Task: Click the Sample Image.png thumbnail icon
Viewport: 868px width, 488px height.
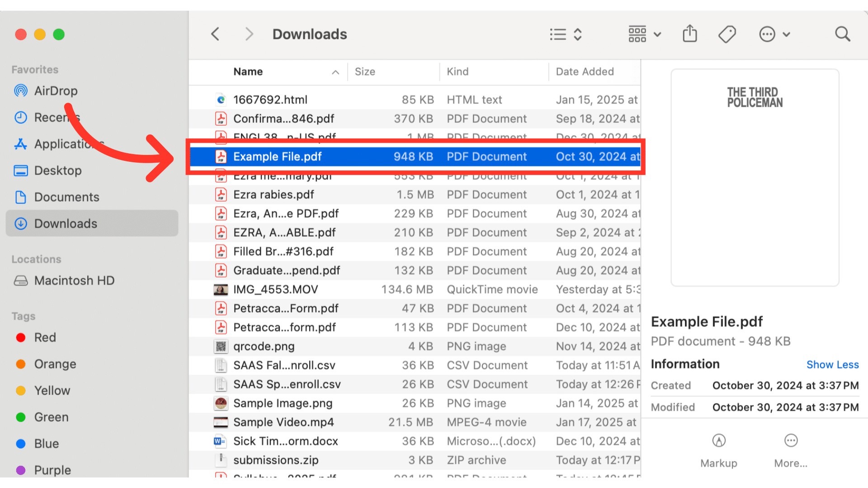Action: (221, 403)
